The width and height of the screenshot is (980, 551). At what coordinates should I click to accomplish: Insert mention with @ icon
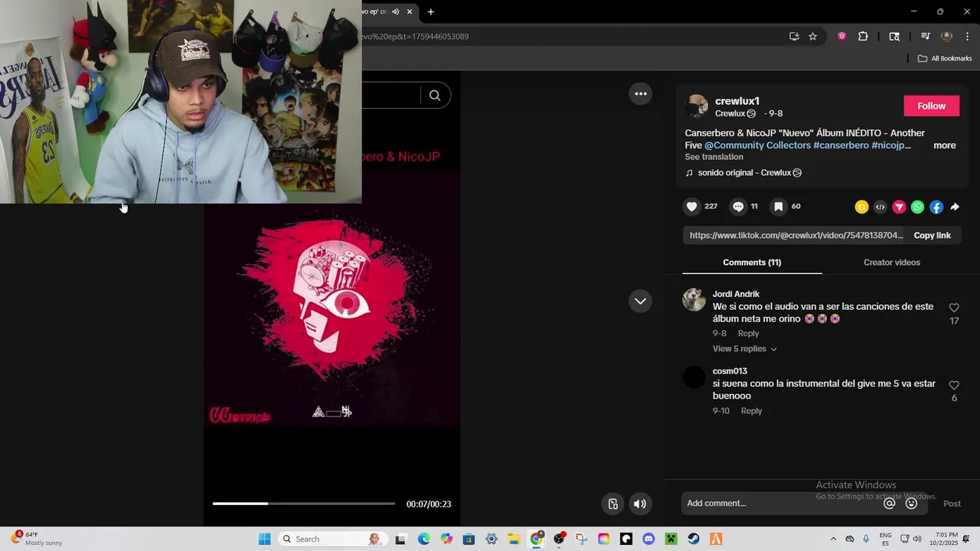coord(890,504)
